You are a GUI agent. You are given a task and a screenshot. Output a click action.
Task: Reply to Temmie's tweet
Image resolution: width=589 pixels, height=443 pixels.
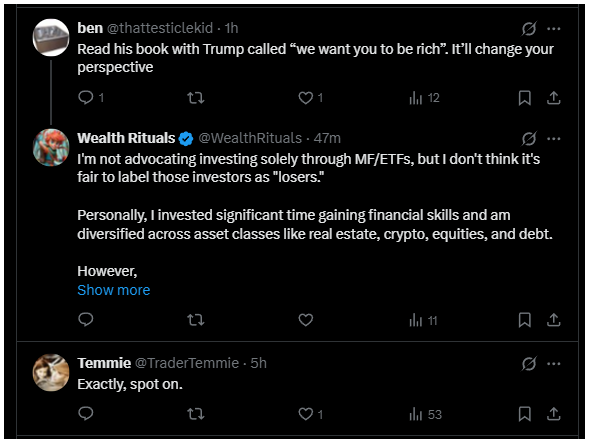tap(86, 414)
